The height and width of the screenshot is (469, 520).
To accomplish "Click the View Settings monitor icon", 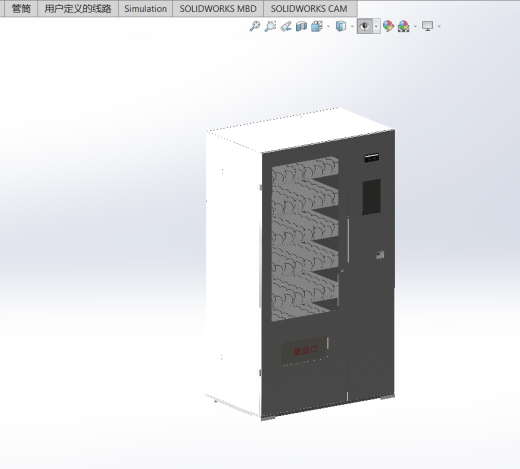I will [428, 26].
